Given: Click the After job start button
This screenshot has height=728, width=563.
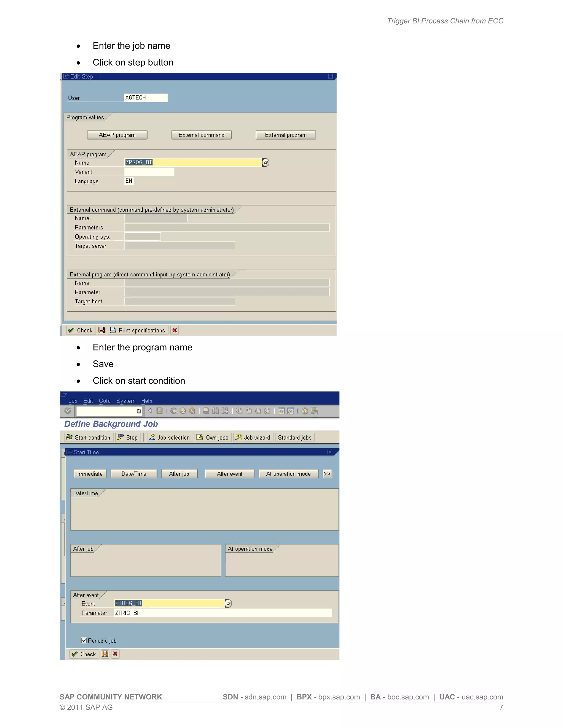Looking at the screenshot, I should pyautogui.click(x=179, y=474).
